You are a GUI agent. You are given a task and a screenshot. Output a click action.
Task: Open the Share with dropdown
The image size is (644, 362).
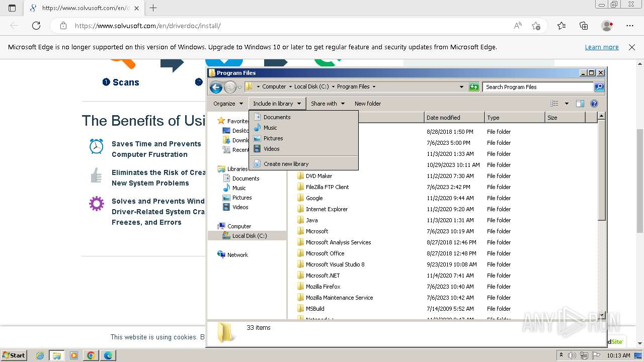328,104
